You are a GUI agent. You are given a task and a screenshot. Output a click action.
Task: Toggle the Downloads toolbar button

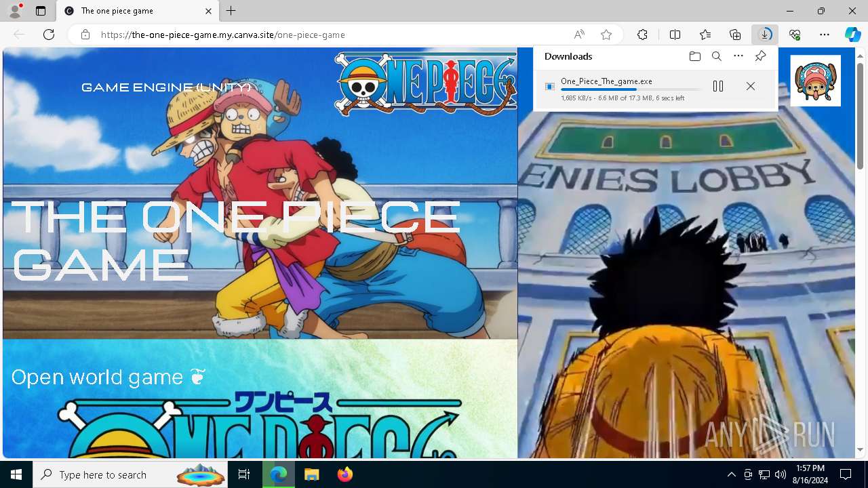(x=765, y=35)
